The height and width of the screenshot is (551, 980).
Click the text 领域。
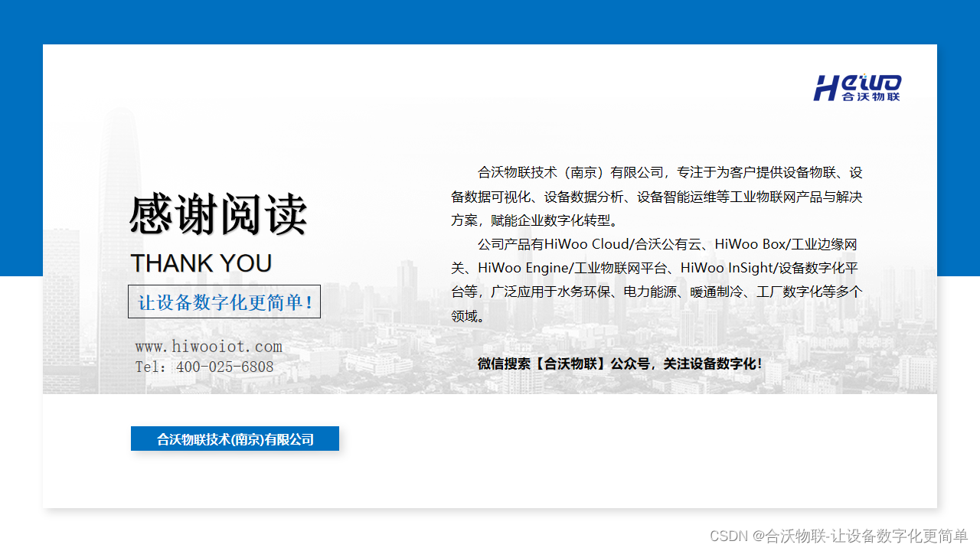point(468,315)
